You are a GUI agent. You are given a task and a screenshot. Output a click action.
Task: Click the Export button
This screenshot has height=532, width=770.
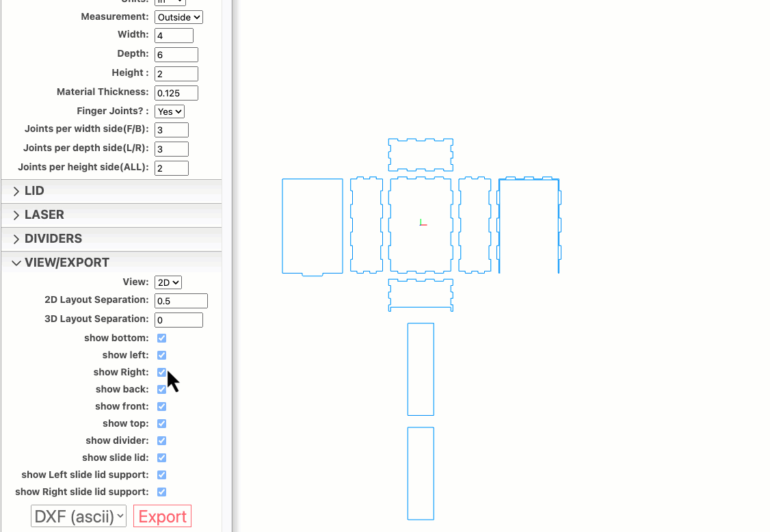pos(163,516)
